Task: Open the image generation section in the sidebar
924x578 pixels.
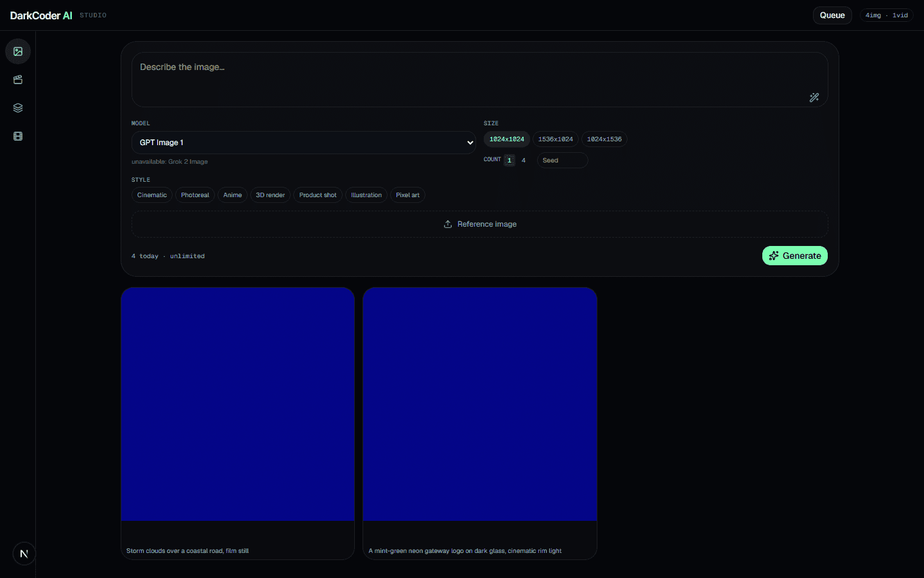Action: point(18,51)
